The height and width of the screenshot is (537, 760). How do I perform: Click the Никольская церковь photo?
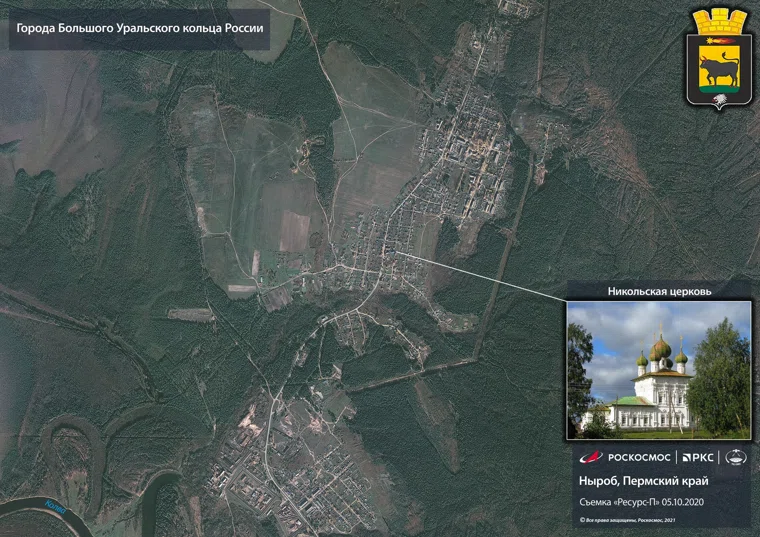658,370
